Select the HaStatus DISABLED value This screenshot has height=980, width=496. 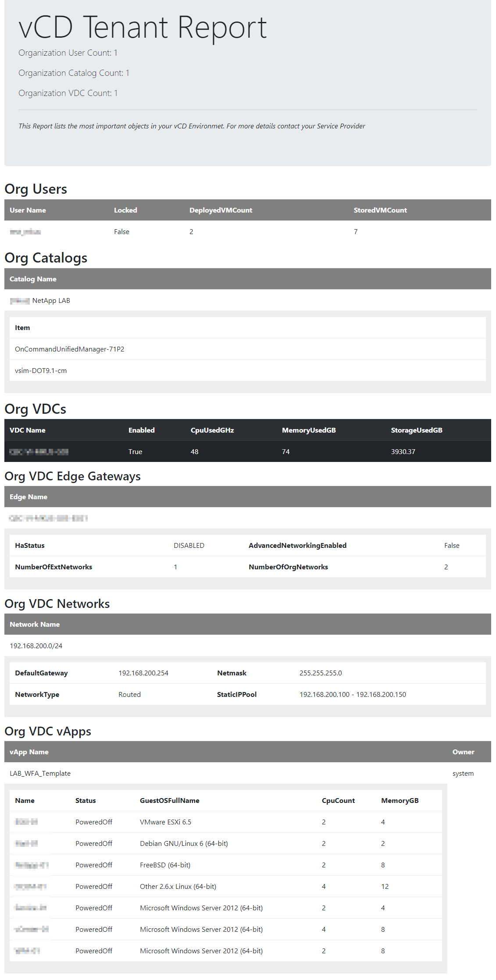pos(189,546)
